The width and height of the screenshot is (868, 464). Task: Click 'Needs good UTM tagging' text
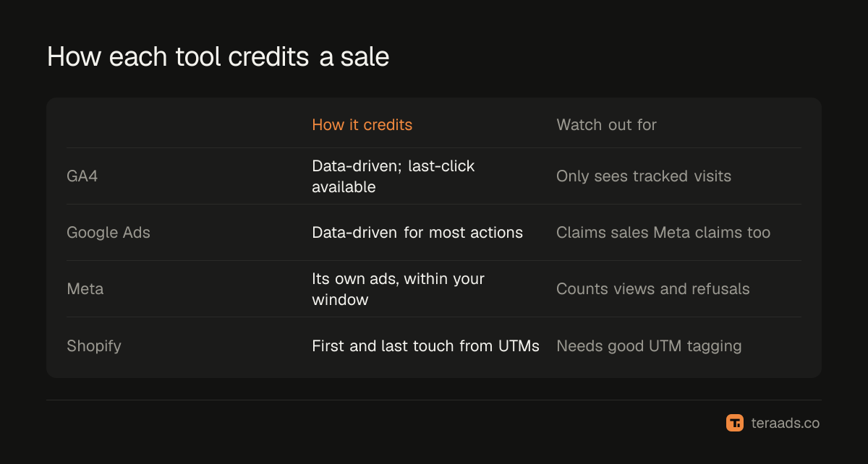coord(649,345)
